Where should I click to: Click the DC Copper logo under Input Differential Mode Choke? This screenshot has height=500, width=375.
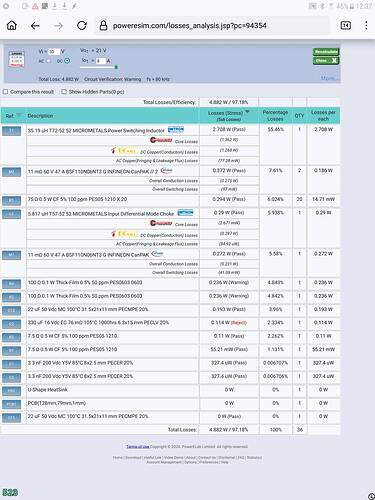tap(124, 234)
